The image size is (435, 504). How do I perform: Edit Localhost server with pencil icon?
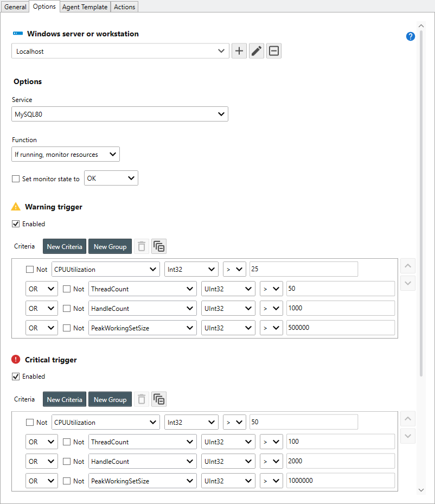point(257,51)
